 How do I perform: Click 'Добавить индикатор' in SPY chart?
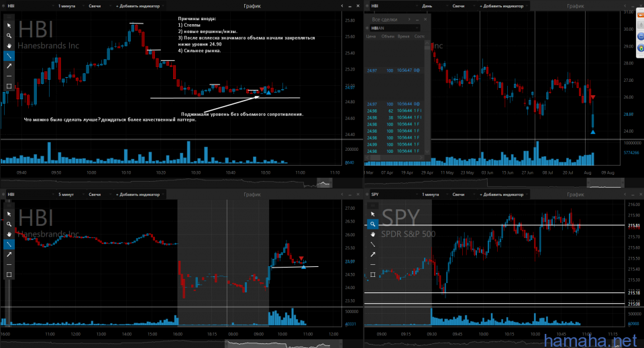click(502, 194)
